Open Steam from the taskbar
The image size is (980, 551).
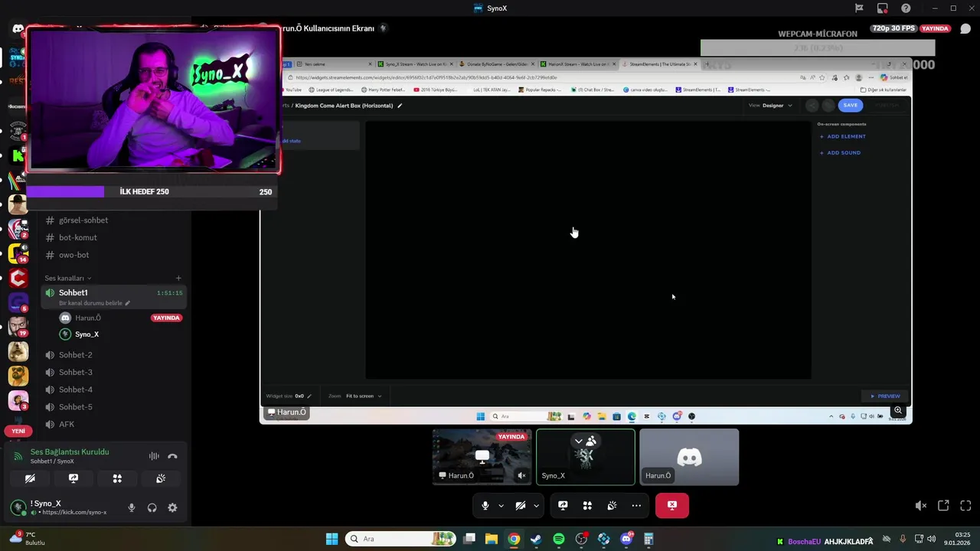tap(536, 539)
